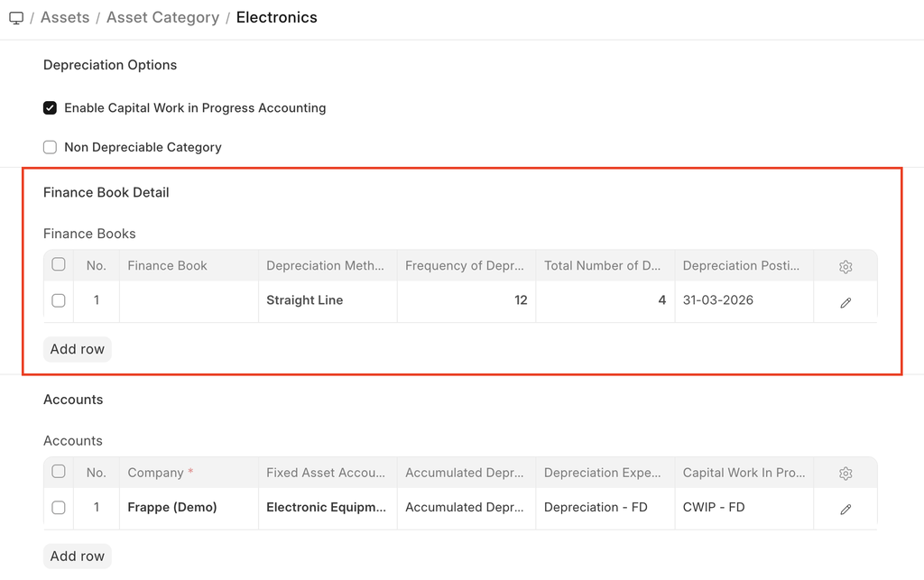This screenshot has width=924, height=580.
Task: Go to Assets in the breadcrumb
Action: [65, 18]
